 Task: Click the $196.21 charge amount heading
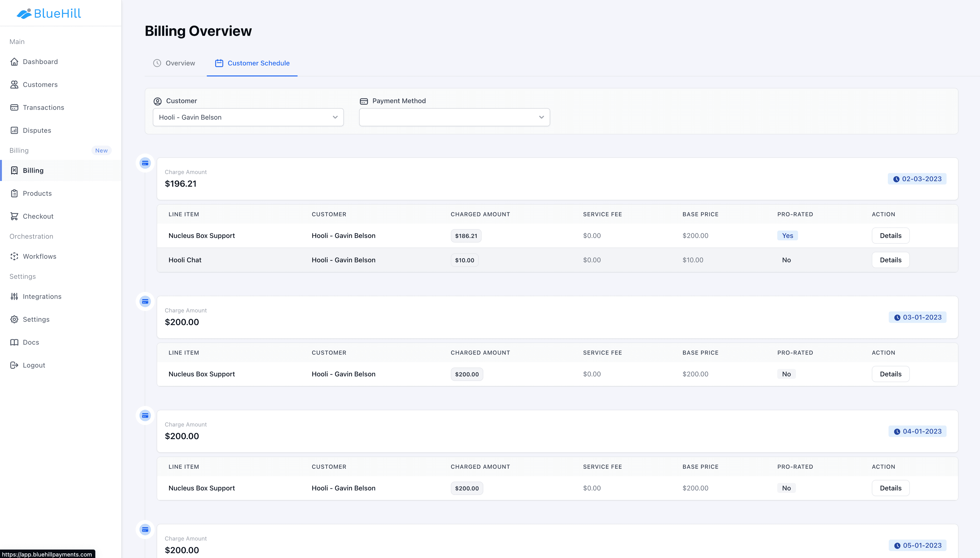[x=181, y=184]
